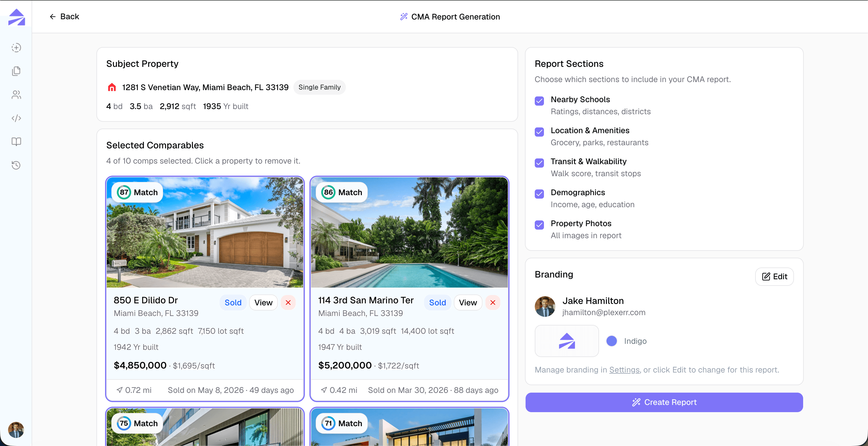Open the Settings link in branding note

[624, 370]
